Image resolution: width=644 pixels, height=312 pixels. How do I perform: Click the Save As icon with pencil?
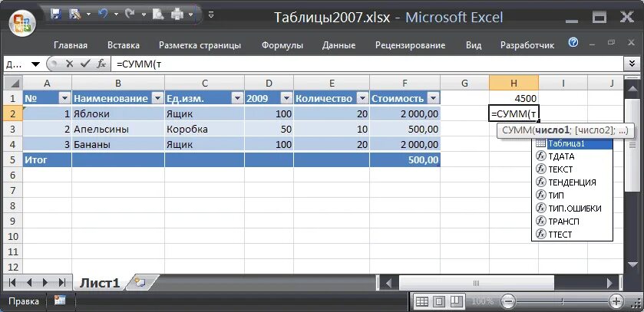pyautogui.click(x=75, y=15)
